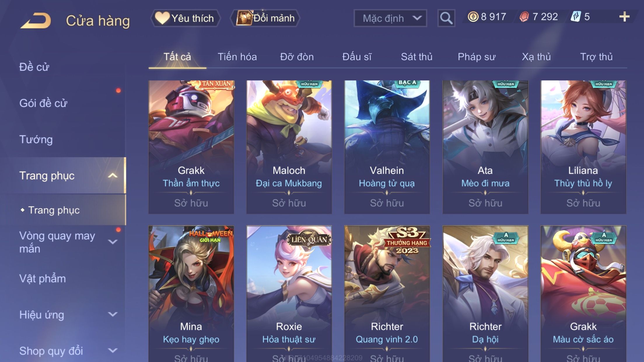Expand the Hiệu ứng sidebar section

point(113,314)
